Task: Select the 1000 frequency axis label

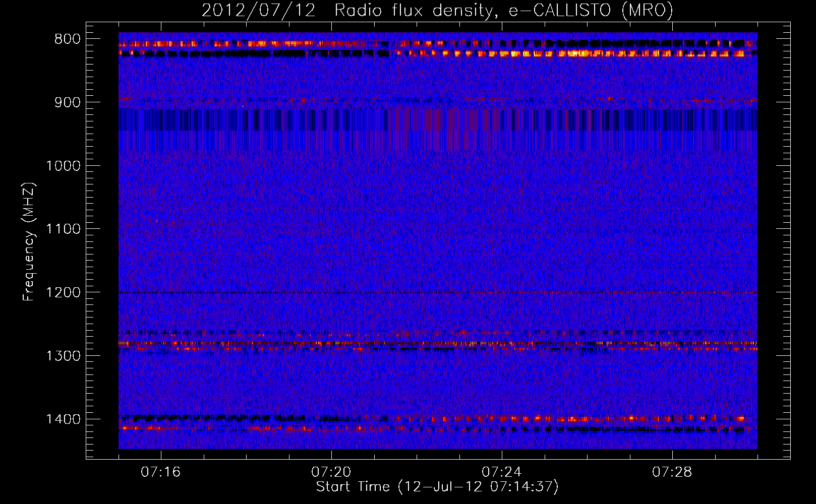Action: [x=63, y=166]
